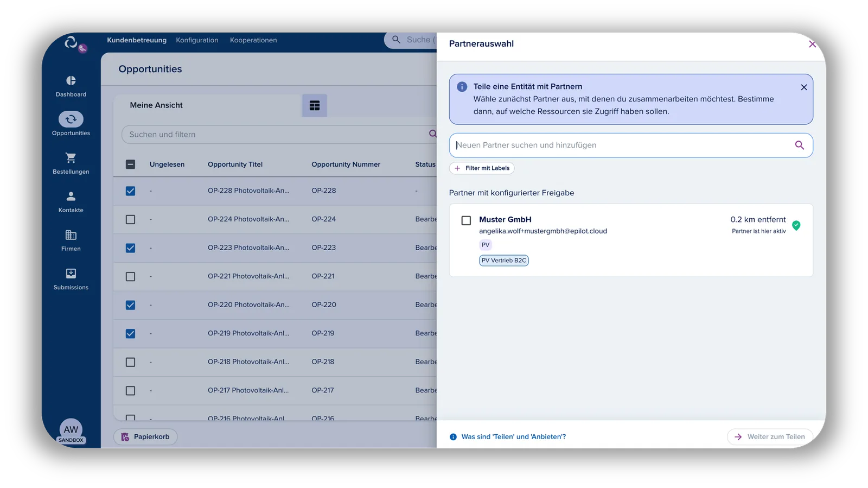Check the OP-221 row checkbox
The width and height of the screenshot is (868, 488).
130,276
